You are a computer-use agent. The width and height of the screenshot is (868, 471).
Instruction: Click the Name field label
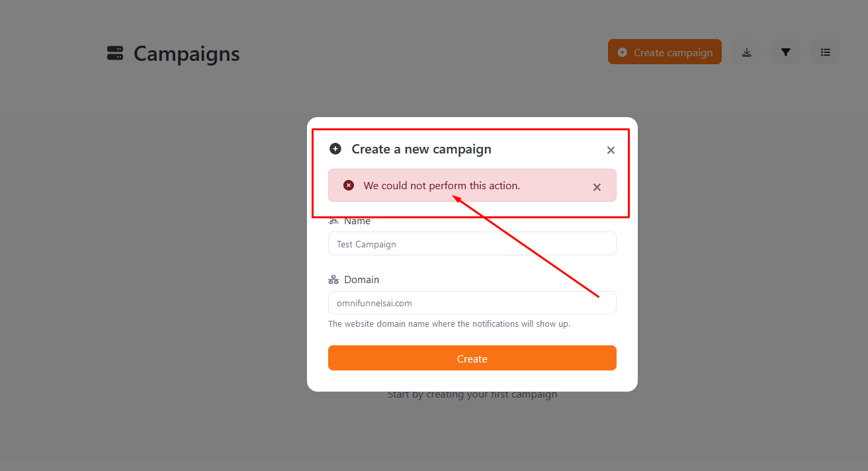tap(357, 221)
